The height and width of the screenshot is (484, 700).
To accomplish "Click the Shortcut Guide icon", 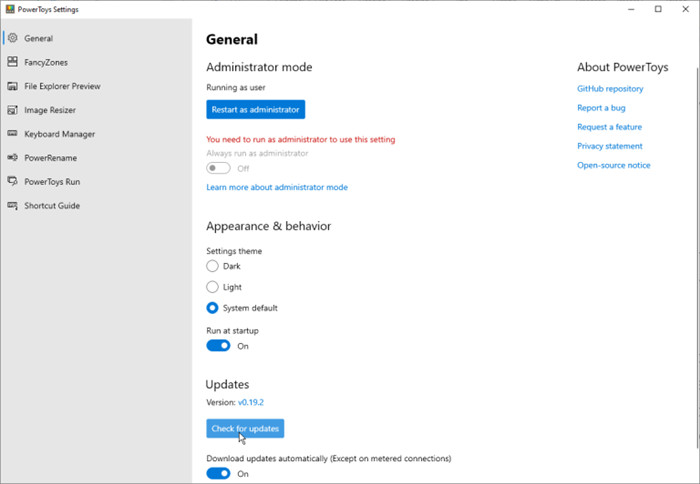I will point(12,205).
